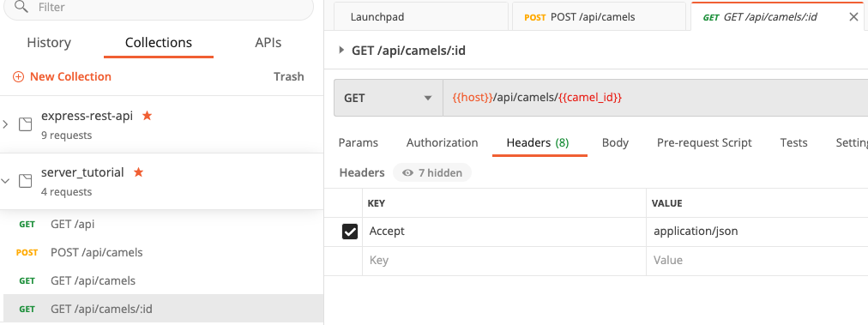Click the search magnifier icon in Filter box
868x325 pixels.
[21, 7]
